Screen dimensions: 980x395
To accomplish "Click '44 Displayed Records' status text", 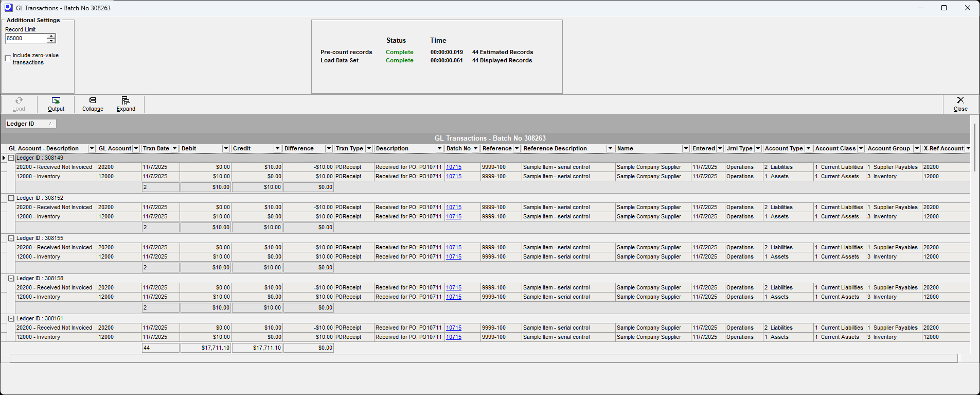I will pyautogui.click(x=502, y=60).
